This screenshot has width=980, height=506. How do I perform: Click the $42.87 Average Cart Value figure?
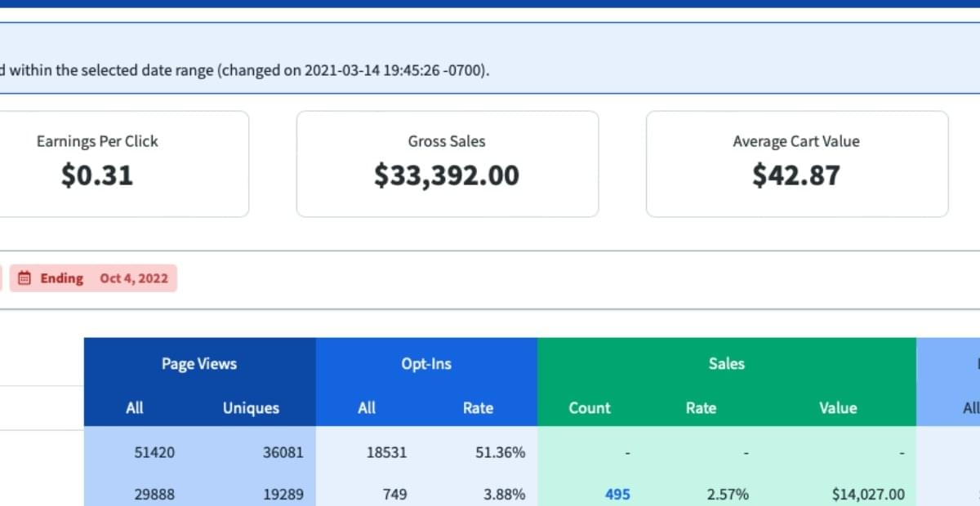[x=796, y=175]
